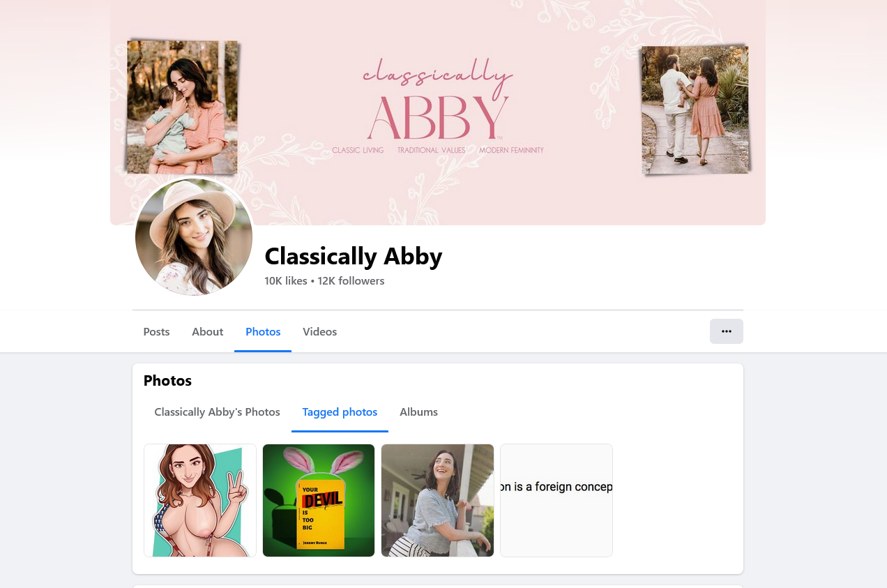
Task: Switch to the About tab
Action: coord(207,331)
